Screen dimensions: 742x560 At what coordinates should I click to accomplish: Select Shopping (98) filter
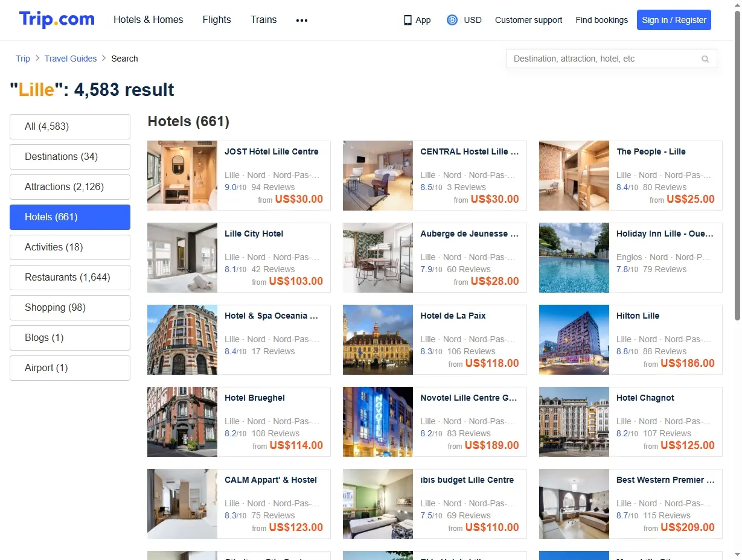(x=70, y=308)
